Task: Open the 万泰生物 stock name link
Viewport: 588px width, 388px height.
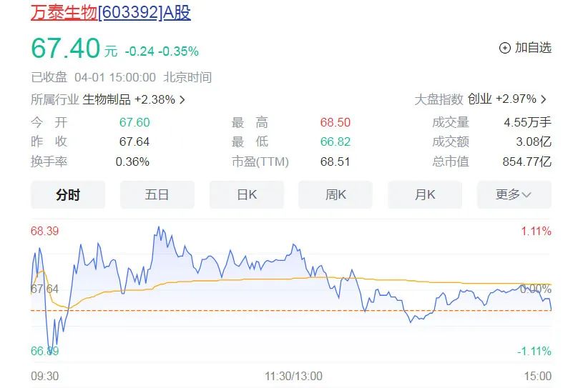Action: tap(64, 12)
